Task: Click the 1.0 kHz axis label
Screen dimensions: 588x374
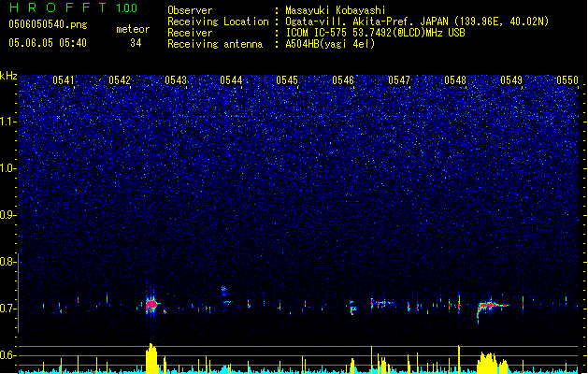Action: pyautogui.click(x=8, y=168)
